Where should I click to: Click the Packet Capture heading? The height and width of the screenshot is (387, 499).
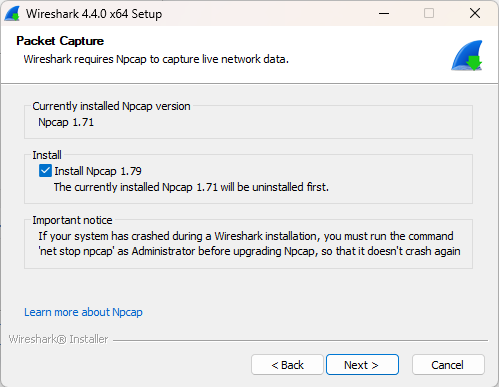(60, 41)
